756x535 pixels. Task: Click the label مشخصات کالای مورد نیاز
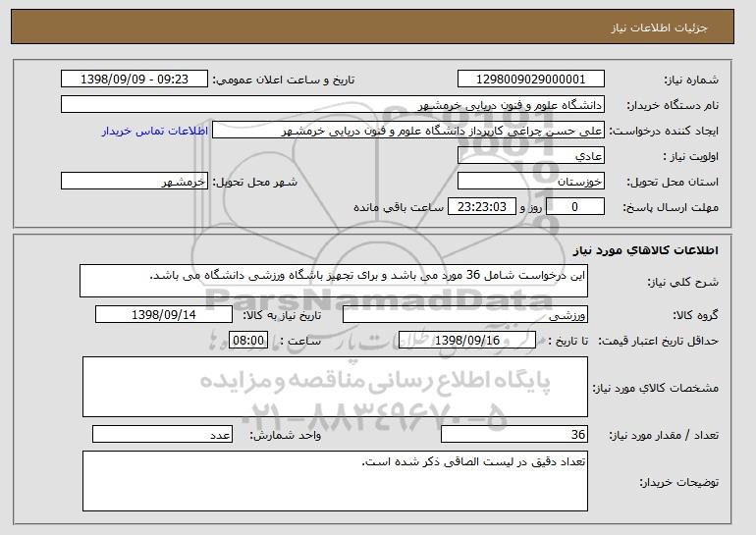pos(655,388)
